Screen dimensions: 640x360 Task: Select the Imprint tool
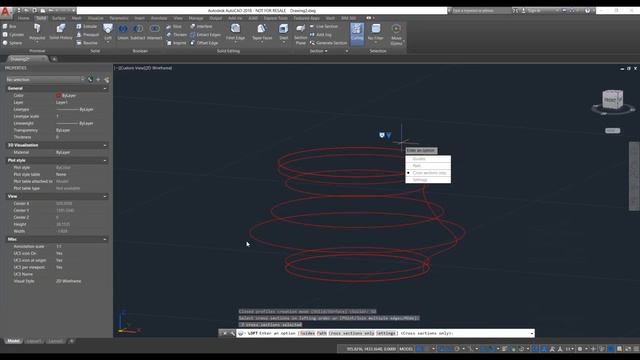[x=176, y=43]
